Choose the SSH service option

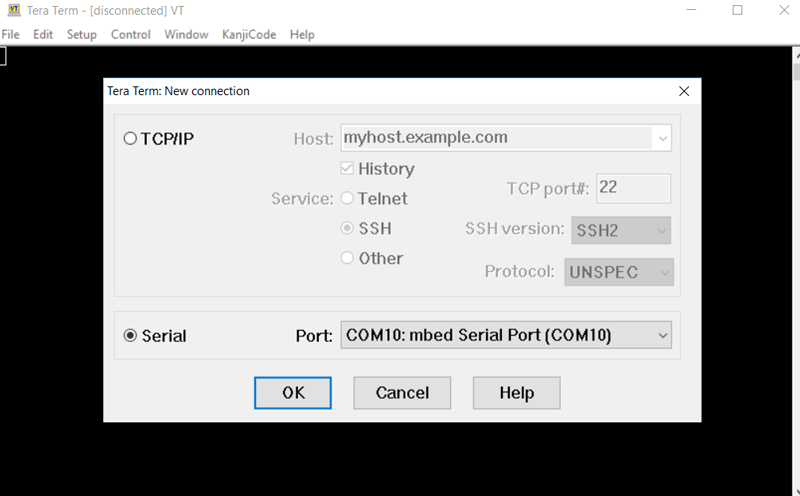(348, 228)
